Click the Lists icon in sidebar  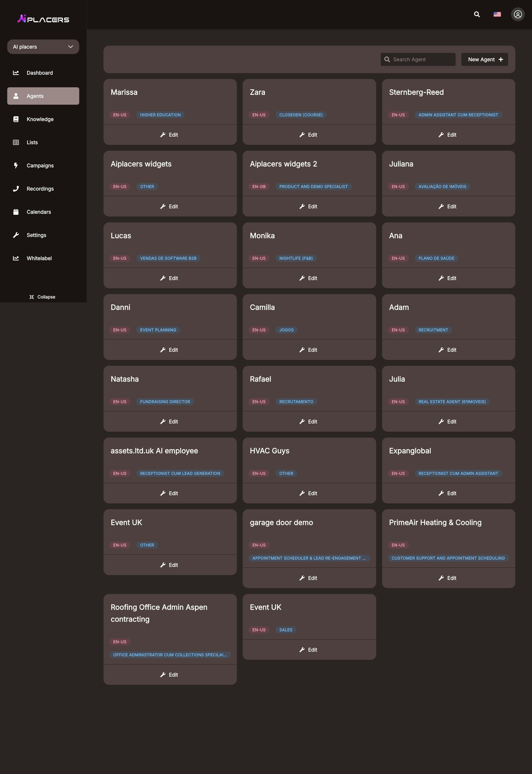click(16, 143)
